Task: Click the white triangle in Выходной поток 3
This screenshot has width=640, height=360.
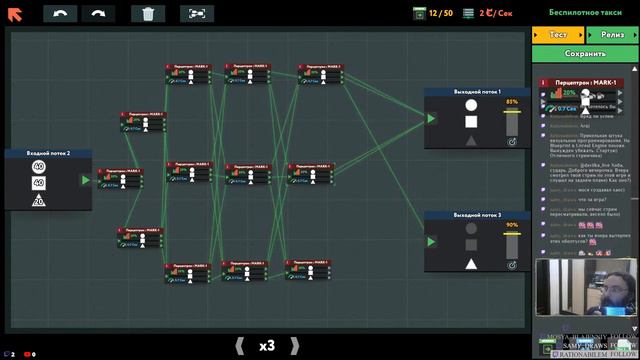Action: point(471,264)
